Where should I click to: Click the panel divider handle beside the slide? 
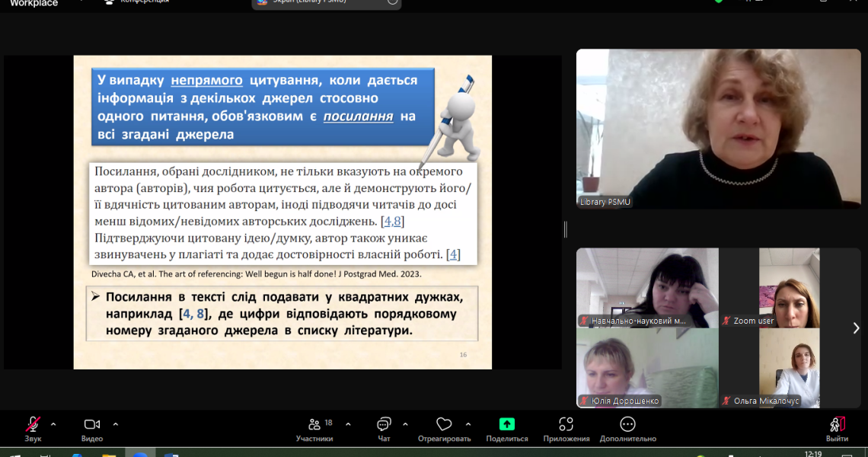tap(565, 228)
